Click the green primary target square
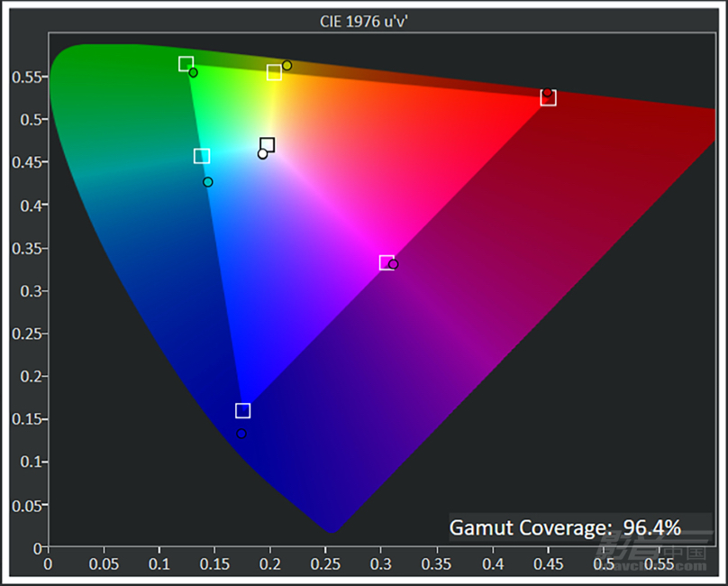The image size is (728, 586). point(186,64)
